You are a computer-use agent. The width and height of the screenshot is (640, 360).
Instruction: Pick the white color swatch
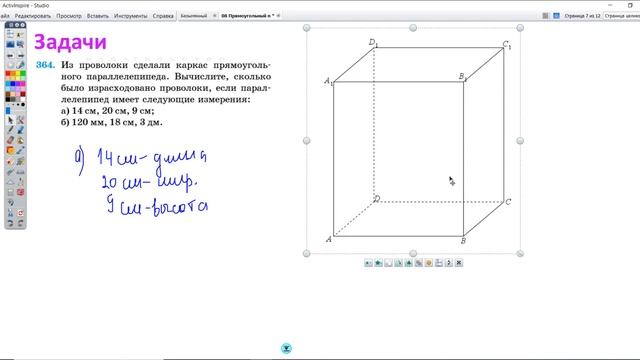(22, 98)
